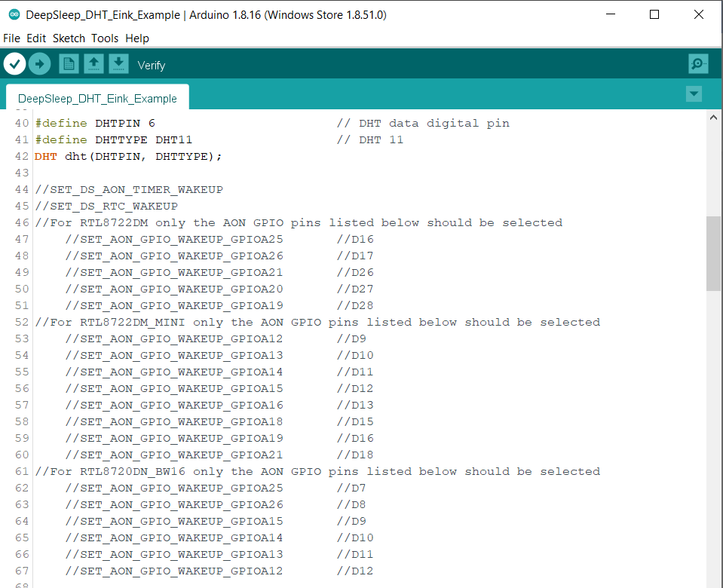Click GPIOA14 on line 65
This screenshot has height=588, width=723.
pyautogui.click(x=256, y=538)
